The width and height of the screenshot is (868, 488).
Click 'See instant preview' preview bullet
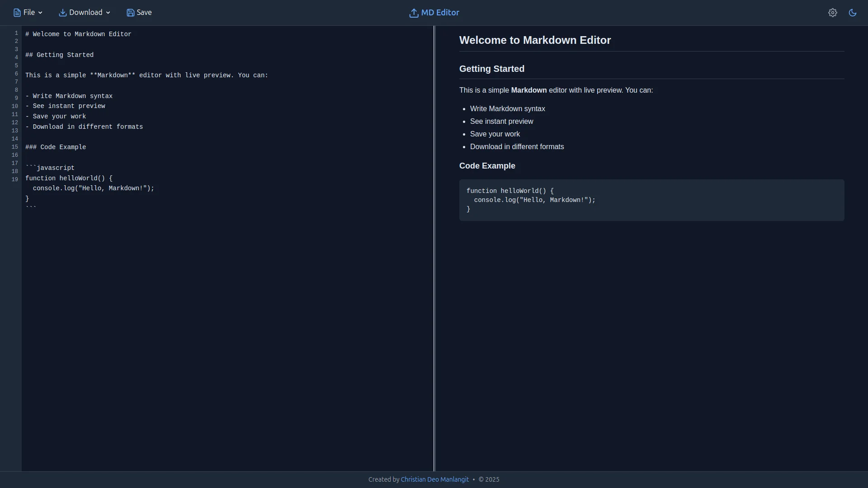tap(501, 122)
